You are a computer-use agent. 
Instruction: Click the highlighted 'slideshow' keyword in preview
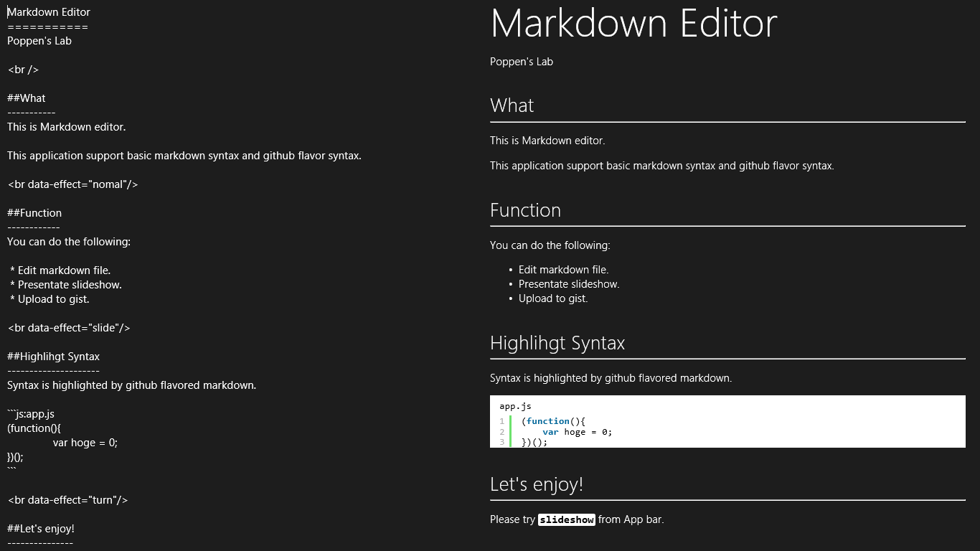(567, 520)
